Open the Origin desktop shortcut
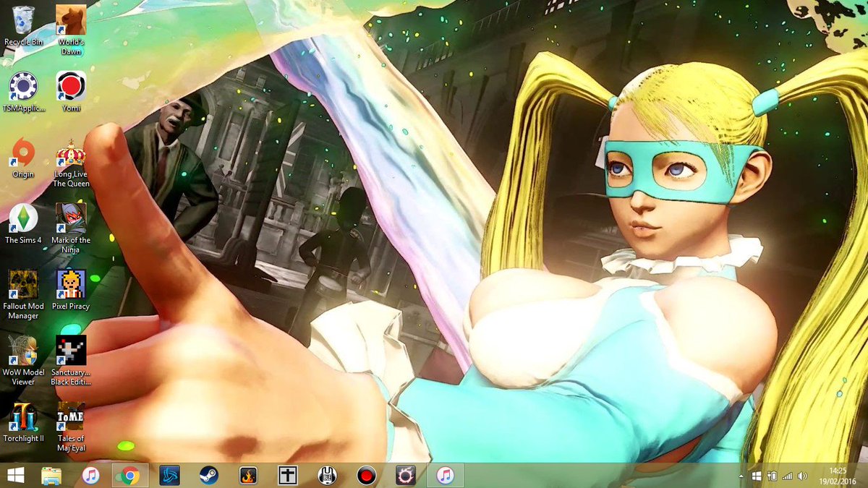Viewport: 868px width, 488px height. [x=23, y=159]
